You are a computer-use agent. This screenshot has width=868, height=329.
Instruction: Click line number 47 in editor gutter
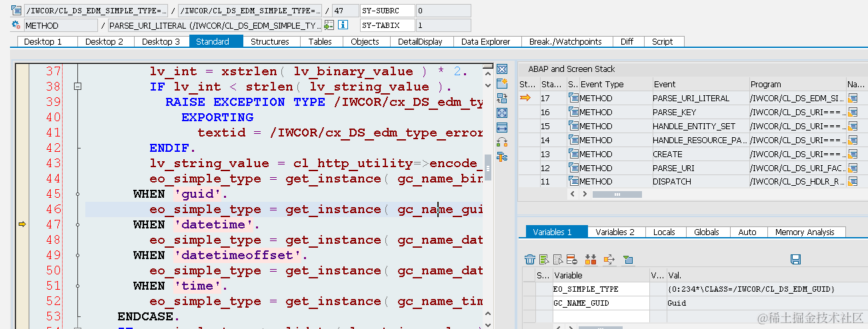[53, 224]
